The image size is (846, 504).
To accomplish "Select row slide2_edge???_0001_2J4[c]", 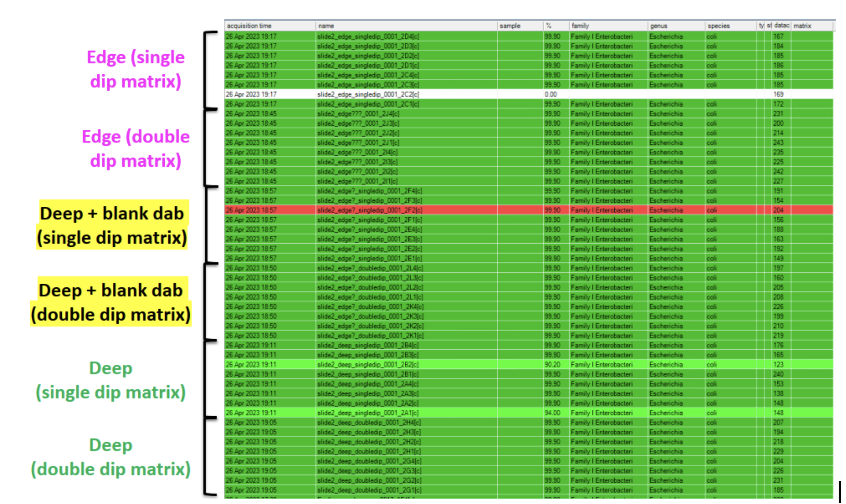I will [x=529, y=113].
